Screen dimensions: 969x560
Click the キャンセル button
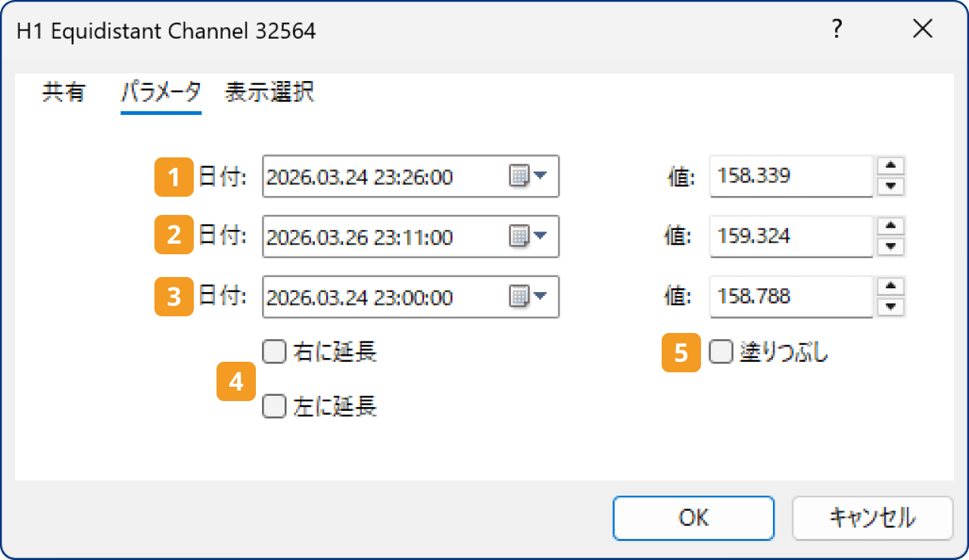(x=872, y=518)
